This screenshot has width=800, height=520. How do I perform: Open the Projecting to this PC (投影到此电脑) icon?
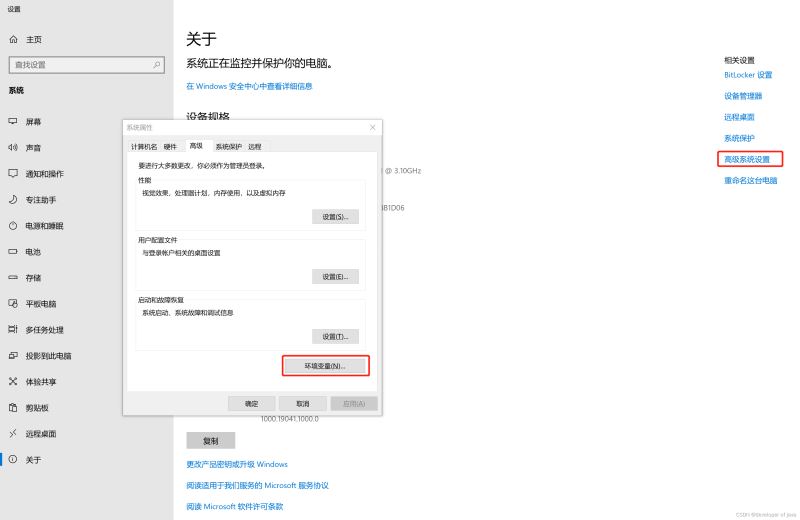[x=13, y=356]
